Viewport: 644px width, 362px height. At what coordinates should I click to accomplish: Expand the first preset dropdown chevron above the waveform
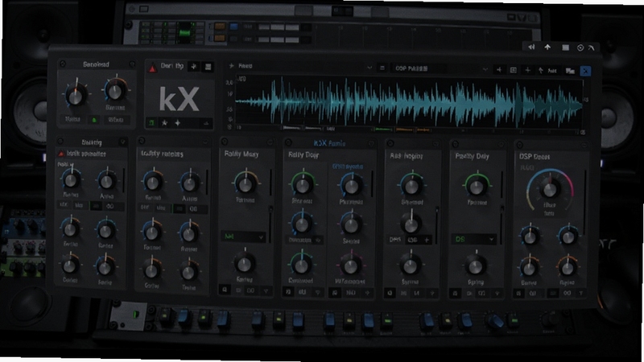(x=369, y=68)
